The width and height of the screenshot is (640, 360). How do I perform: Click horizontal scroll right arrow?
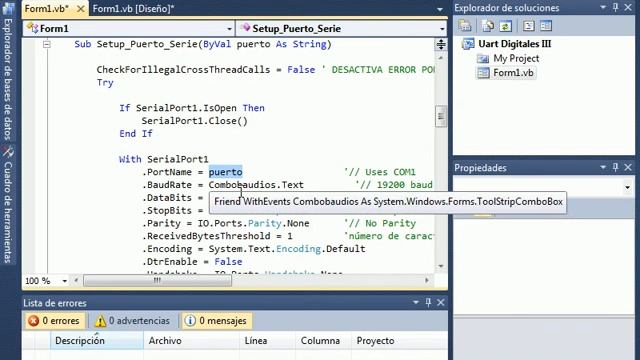[x=427, y=280]
